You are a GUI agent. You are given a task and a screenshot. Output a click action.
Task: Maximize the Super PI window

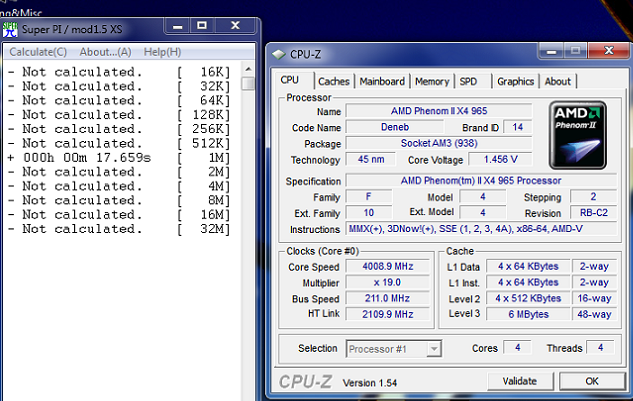click(x=202, y=26)
